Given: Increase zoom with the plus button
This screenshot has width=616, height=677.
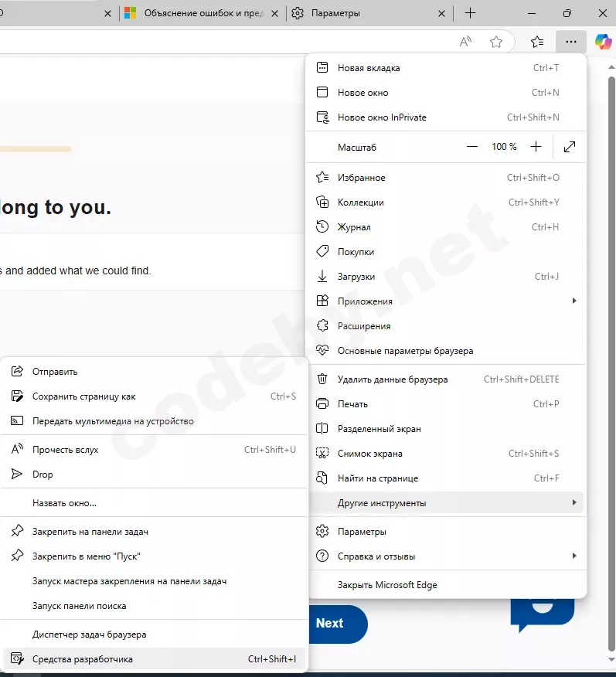Looking at the screenshot, I should point(536,147).
